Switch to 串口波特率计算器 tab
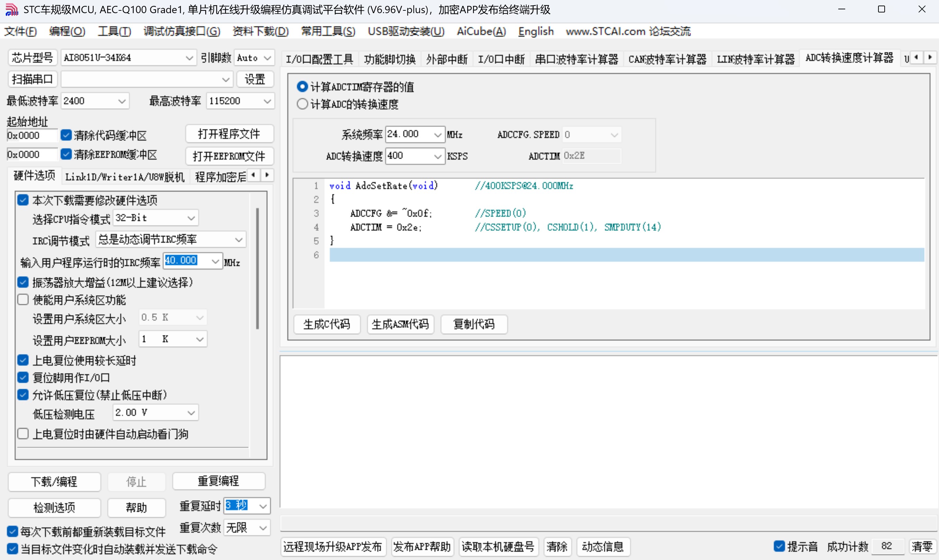 577,59
